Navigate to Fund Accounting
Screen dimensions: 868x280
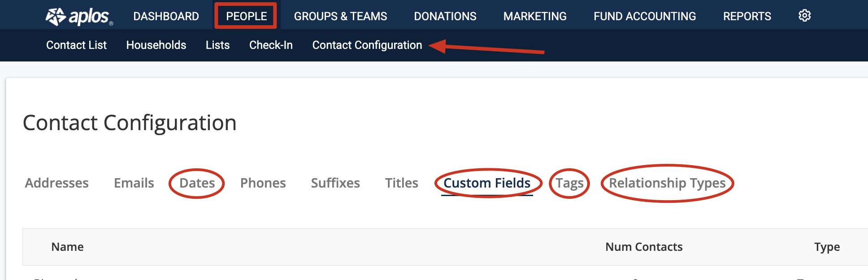pos(645,16)
